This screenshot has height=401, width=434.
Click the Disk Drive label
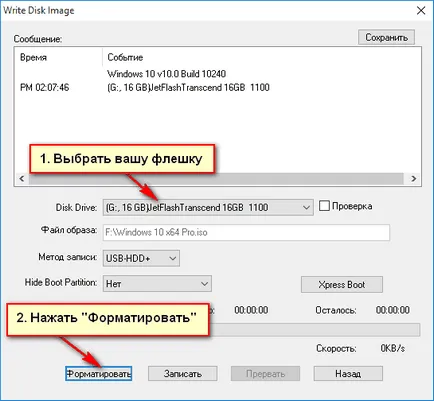coord(76,207)
